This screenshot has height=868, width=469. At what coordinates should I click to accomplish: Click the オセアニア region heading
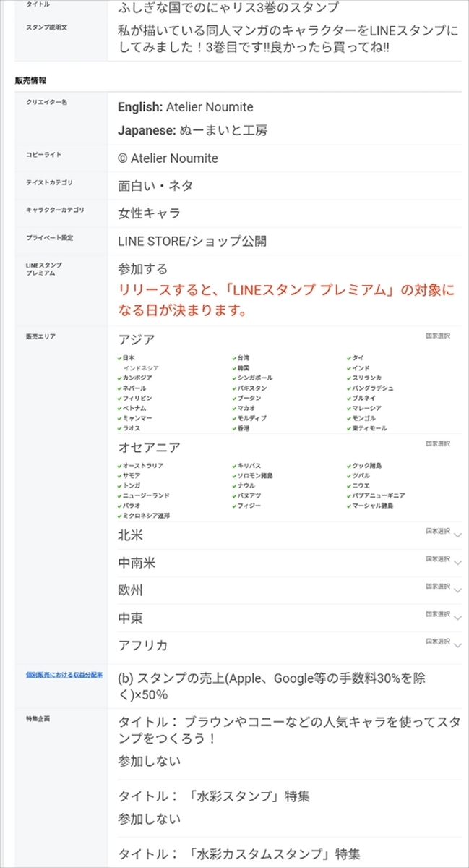(150, 447)
